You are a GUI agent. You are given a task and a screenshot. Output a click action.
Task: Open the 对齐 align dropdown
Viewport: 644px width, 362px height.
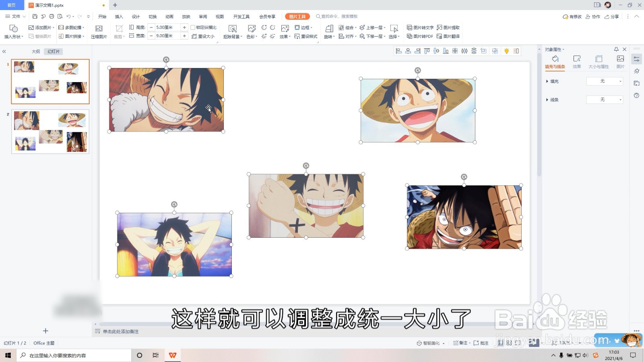click(348, 36)
